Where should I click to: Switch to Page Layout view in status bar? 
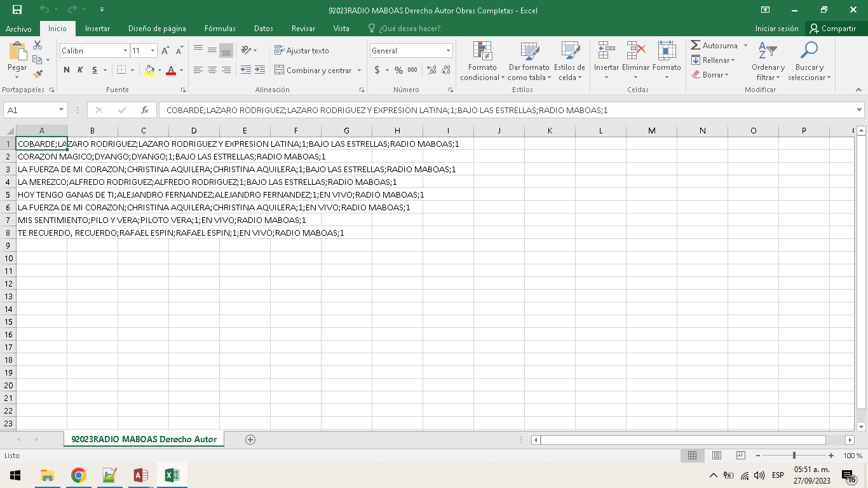tap(717, 456)
